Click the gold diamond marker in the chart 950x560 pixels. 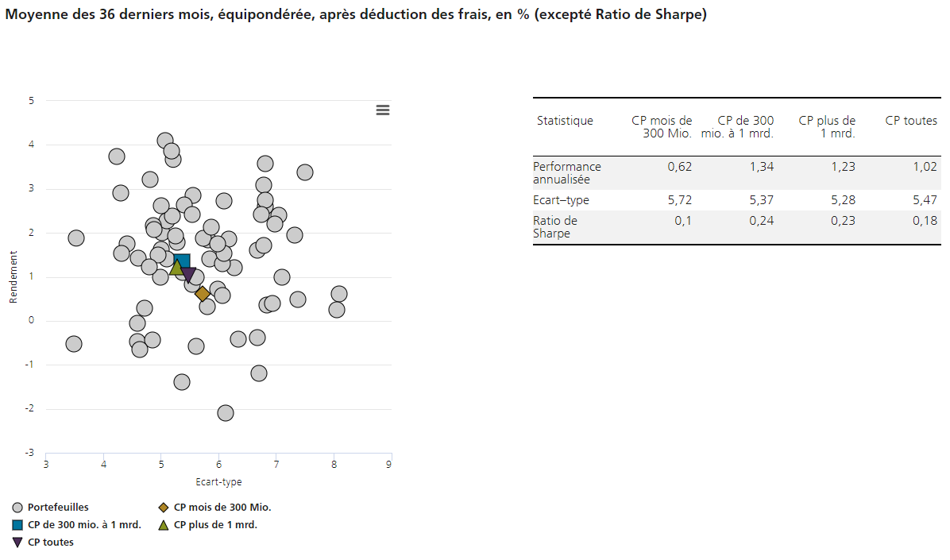(203, 294)
